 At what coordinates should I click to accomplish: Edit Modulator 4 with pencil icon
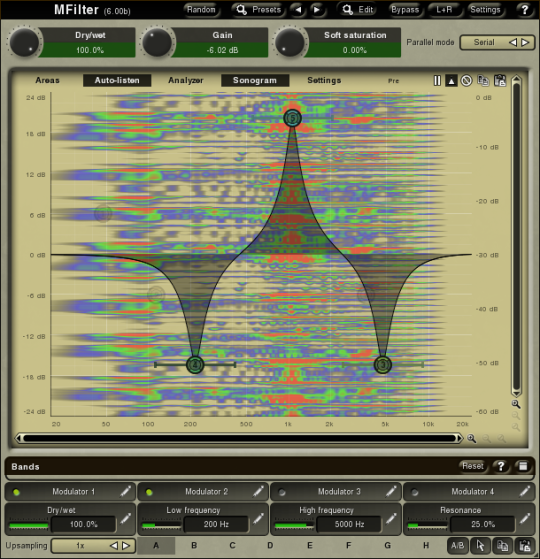(525, 491)
